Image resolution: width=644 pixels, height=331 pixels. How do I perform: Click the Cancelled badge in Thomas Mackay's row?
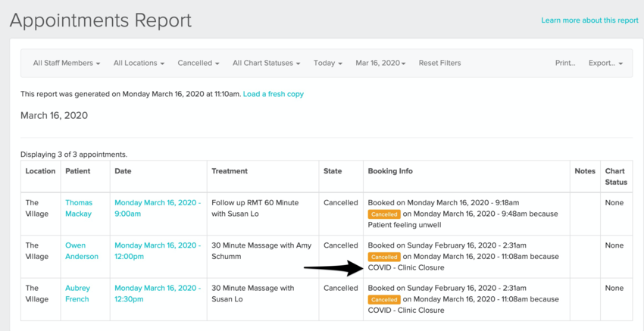(384, 214)
